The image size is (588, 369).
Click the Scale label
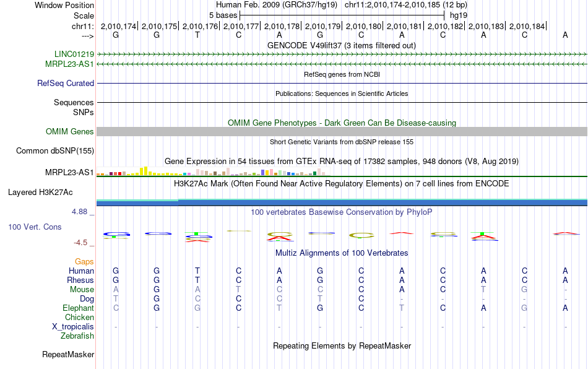tap(84, 15)
